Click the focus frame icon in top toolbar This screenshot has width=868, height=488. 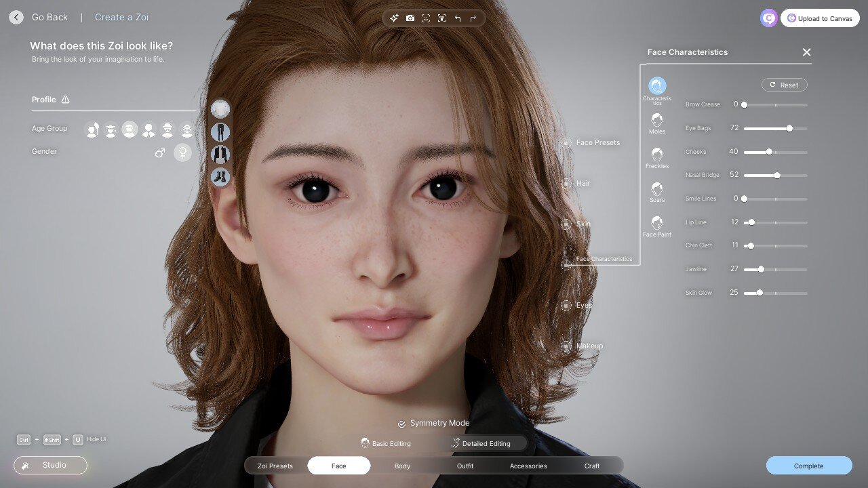(x=441, y=18)
